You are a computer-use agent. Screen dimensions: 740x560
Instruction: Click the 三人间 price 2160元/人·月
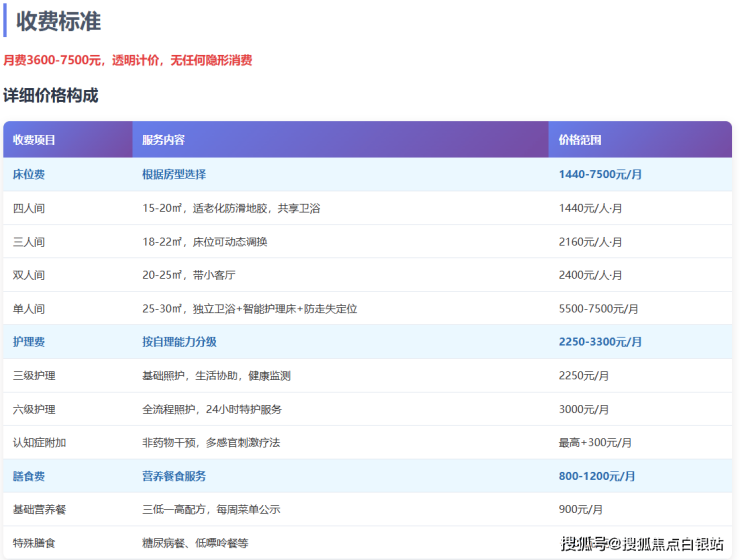(590, 242)
